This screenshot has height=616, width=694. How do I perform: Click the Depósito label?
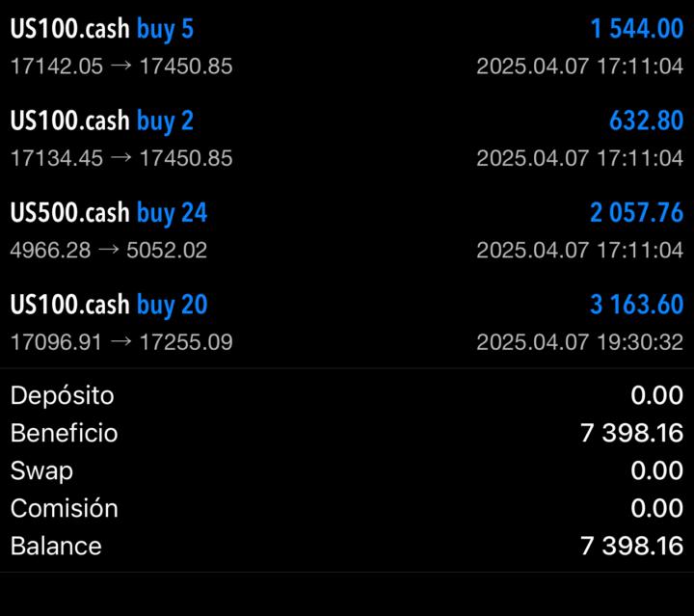[x=62, y=395]
